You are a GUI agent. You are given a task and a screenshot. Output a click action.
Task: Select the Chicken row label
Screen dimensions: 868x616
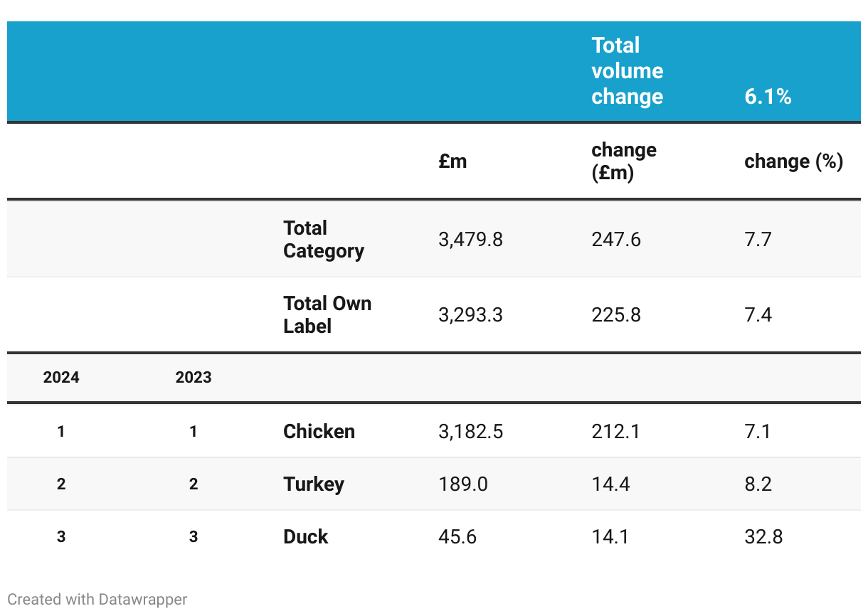click(319, 432)
